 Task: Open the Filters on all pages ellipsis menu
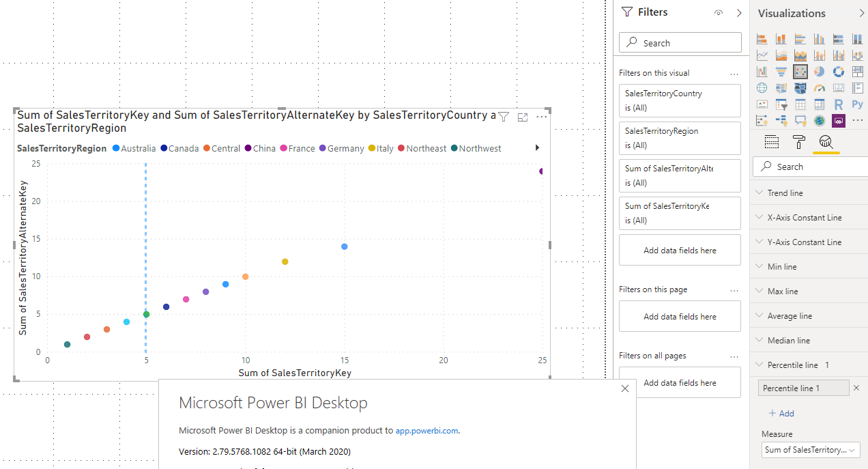[734, 356]
